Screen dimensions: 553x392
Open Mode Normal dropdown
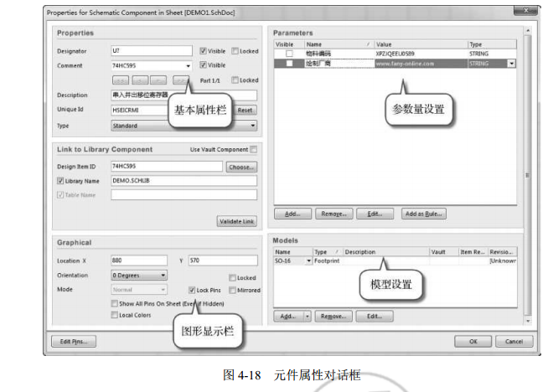[163, 290]
